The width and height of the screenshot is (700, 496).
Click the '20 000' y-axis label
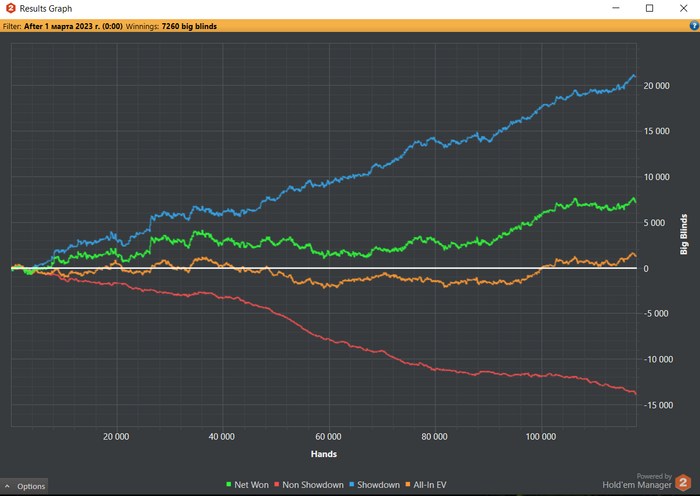click(656, 86)
